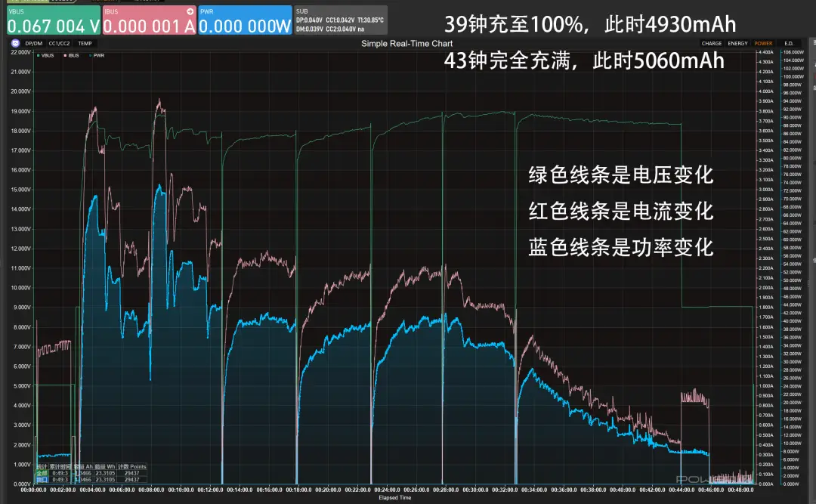Screen dimensions: 816x504
Task: Toggle IBUS series in chart legend
Action: 72,55
